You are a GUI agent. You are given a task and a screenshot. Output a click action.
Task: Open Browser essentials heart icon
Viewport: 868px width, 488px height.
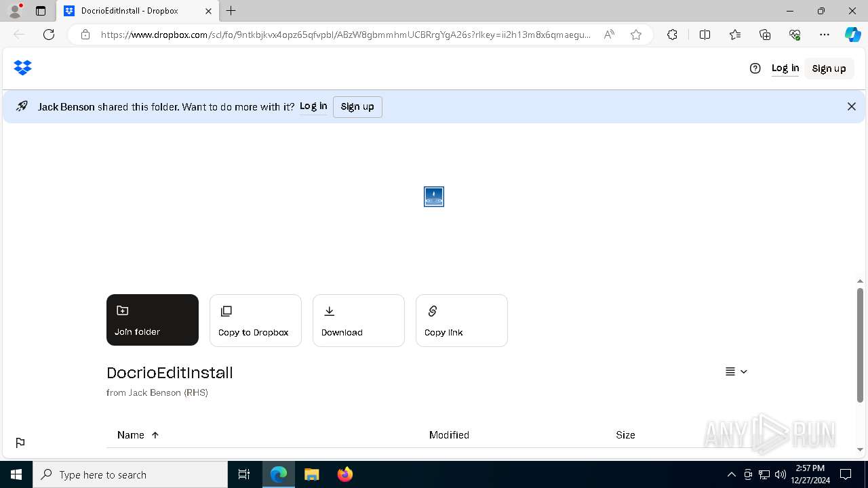[x=795, y=35]
